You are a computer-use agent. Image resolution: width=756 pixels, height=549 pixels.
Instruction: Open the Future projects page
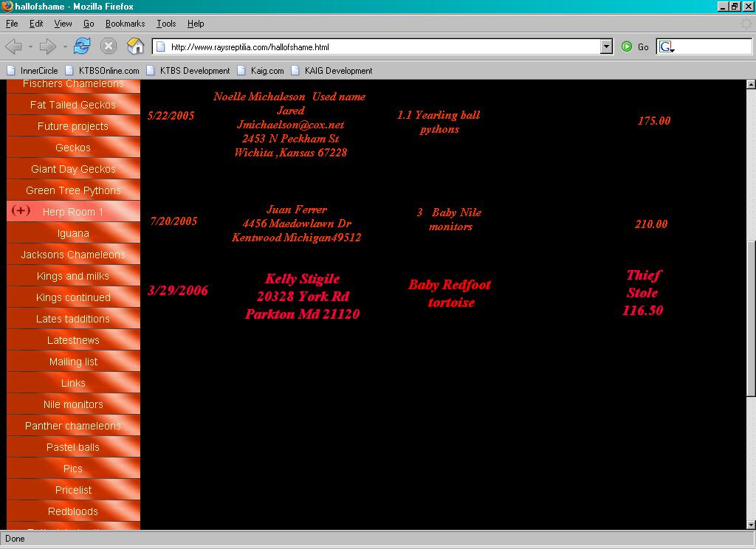point(73,126)
